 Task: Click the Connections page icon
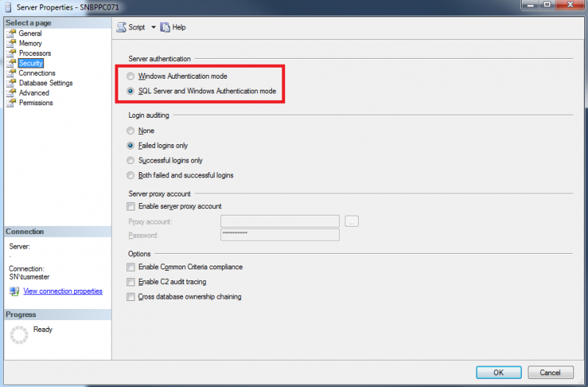(12, 73)
